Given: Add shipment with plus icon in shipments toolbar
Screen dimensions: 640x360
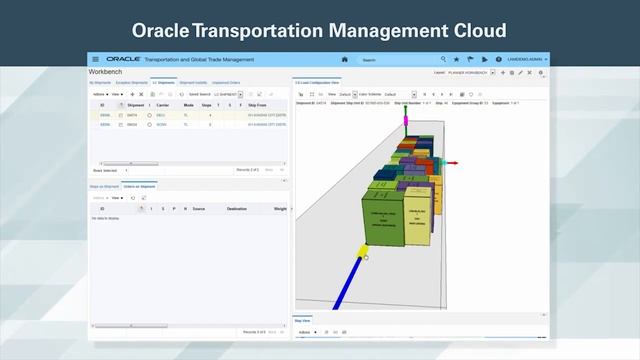Looking at the screenshot, I should pos(132,94).
